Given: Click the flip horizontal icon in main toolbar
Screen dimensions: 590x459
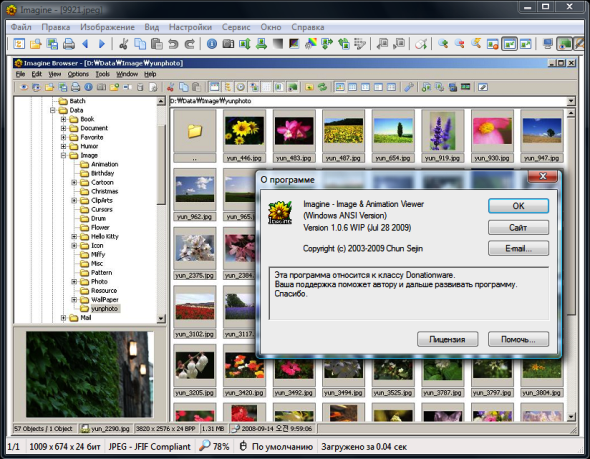Looking at the screenshot, I should [261, 44].
